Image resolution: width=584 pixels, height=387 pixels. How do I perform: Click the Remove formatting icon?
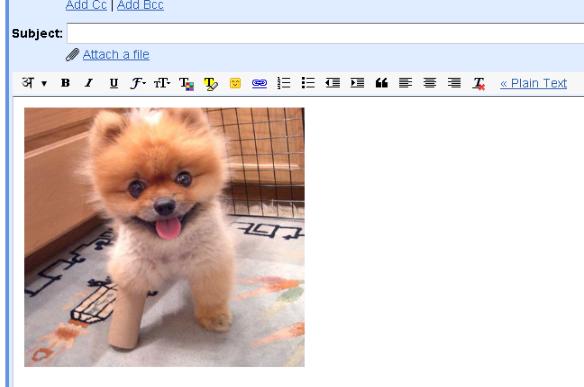(479, 83)
